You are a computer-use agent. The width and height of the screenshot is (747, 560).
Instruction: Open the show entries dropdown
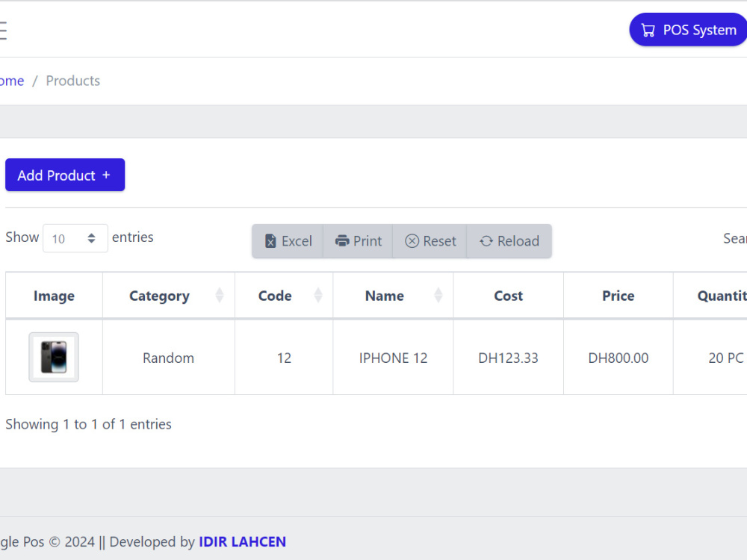pyautogui.click(x=75, y=238)
